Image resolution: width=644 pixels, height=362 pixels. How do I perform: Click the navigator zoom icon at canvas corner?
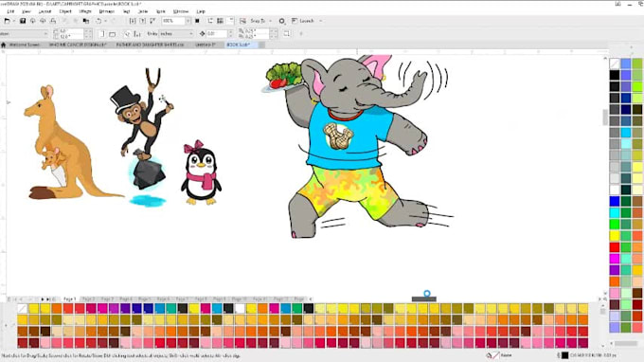605,299
